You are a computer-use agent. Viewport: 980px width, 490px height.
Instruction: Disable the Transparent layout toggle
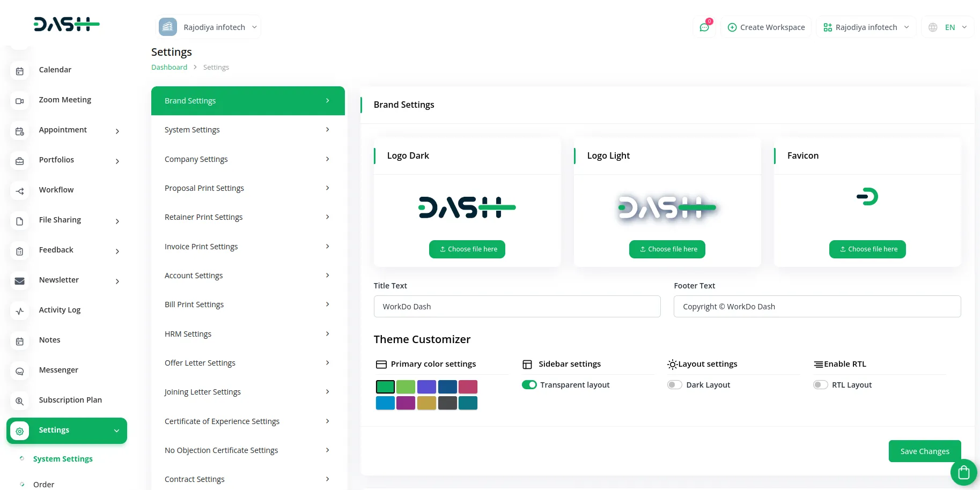529,384
